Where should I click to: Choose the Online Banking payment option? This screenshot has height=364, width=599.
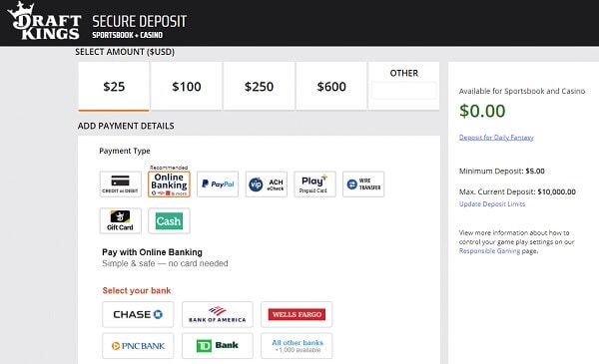tap(169, 184)
